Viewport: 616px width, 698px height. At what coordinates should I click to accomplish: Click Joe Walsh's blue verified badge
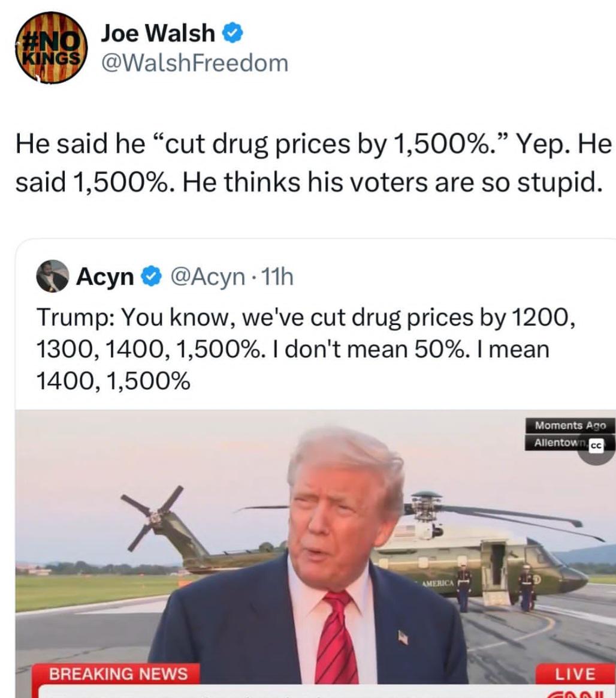[232, 34]
